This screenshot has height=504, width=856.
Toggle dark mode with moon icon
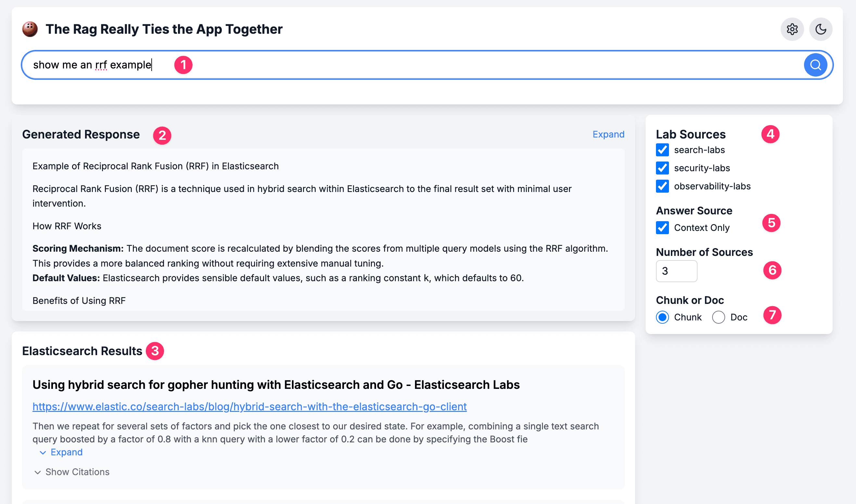click(x=820, y=29)
